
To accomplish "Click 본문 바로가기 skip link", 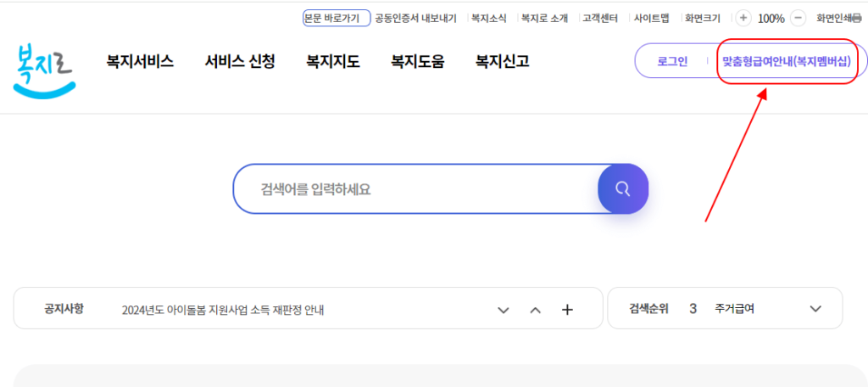I will click(x=336, y=19).
